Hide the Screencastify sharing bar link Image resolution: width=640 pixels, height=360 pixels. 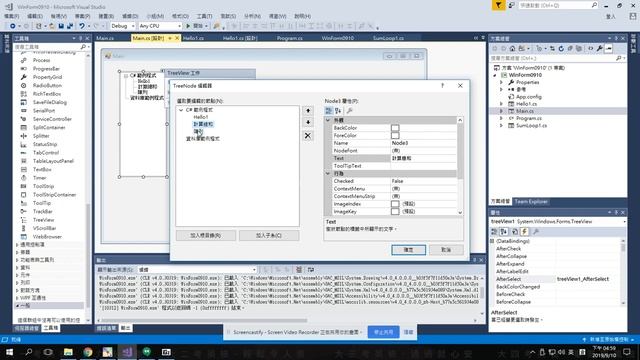click(x=408, y=332)
